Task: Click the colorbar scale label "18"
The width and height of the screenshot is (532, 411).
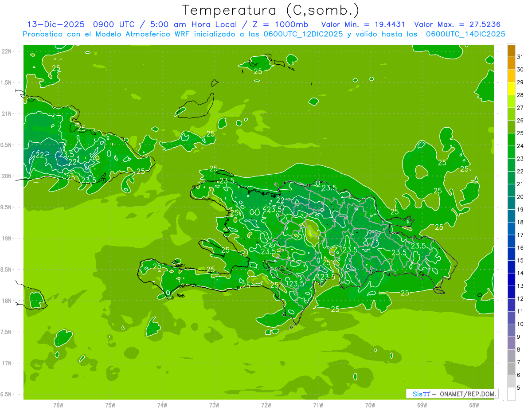Action: tap(520, 222)
